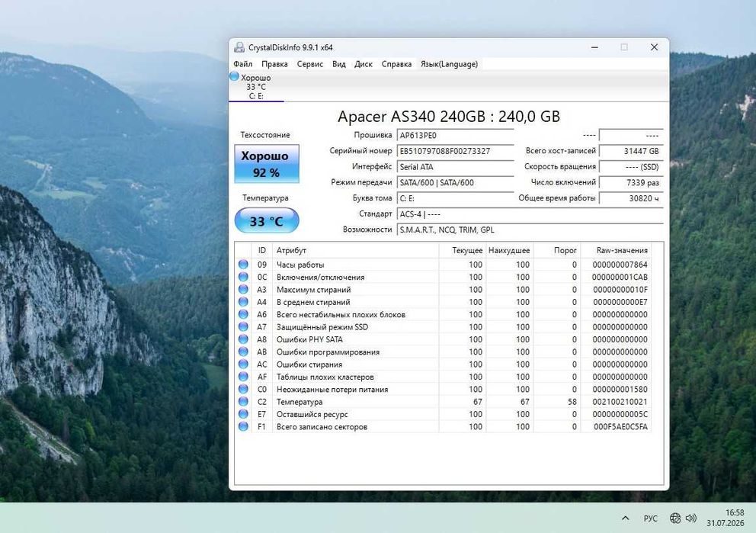Click threshold value 58 in Температура row
The image size is (756, 533).
pyautogui.click(x=572, y=402)
